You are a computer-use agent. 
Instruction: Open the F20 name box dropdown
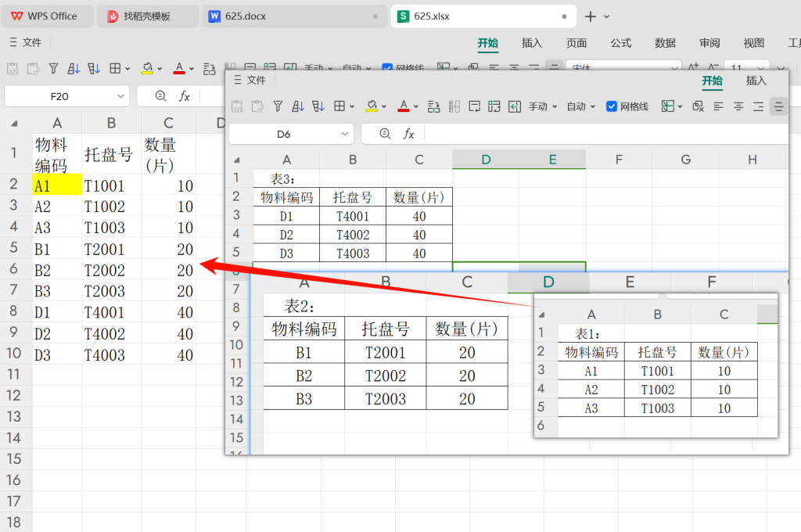point(120,96)
